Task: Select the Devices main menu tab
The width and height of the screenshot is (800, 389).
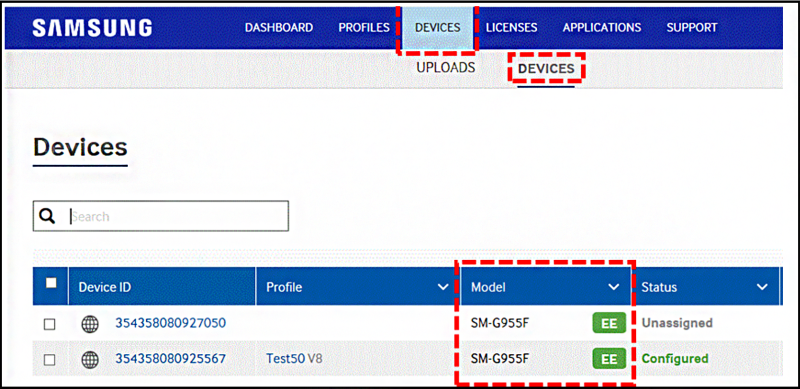Action: (438, 28)
